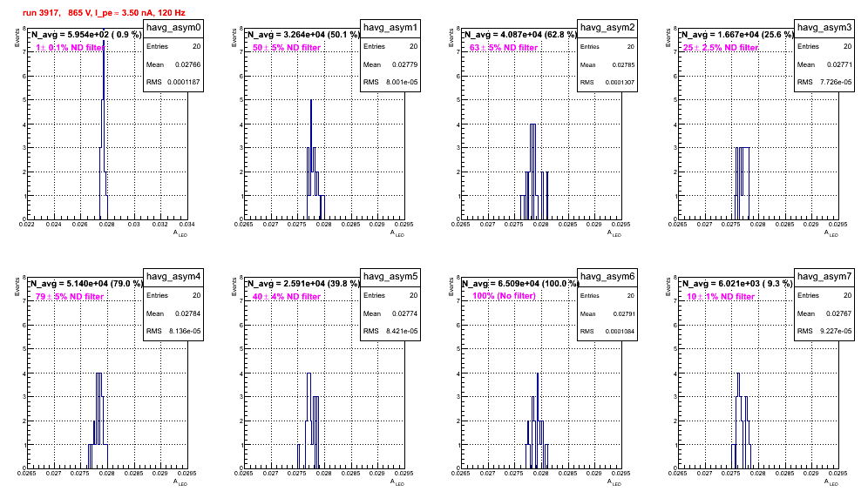Image resolution: width=868 pixels, height=498 pixels.
Task: Click RMS 9.227e-05 in havg_asym7 stats
Action: pos(824,331)
